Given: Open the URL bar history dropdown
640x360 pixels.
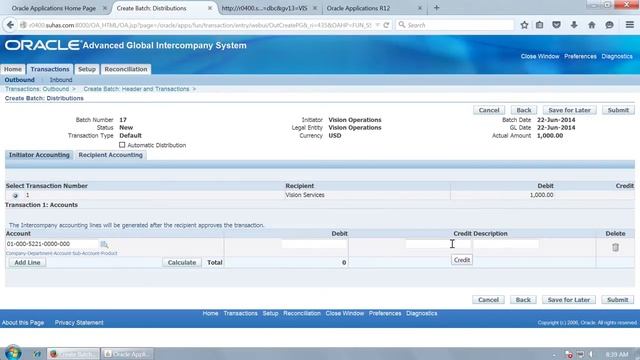Looking at the screenshot, I should 378,25.
